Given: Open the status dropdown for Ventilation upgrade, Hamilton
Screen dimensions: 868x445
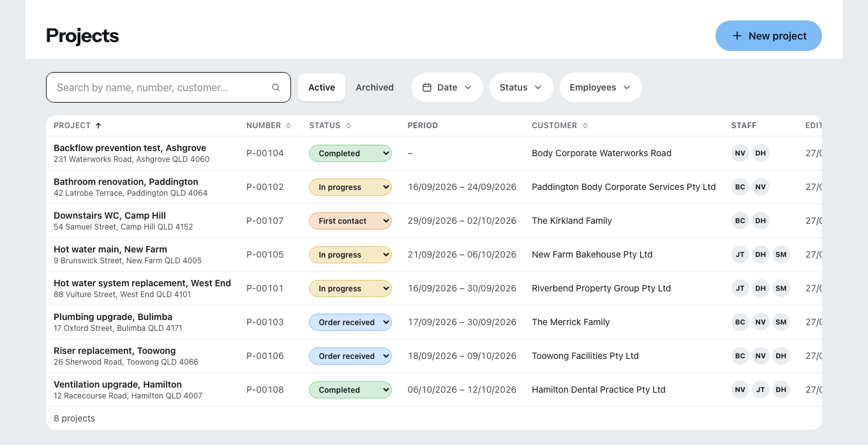Looking at the screenshot, I should (350, 390).
